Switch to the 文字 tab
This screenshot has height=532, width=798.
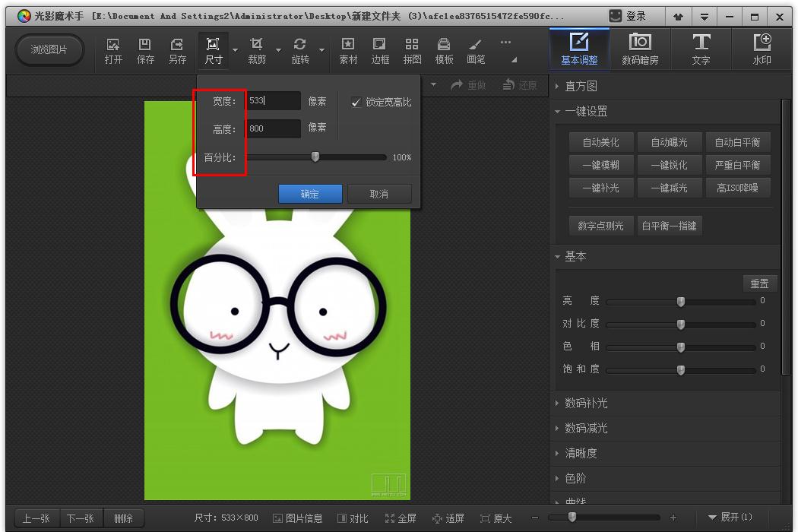pyautogui.click(x=701, y=49)
